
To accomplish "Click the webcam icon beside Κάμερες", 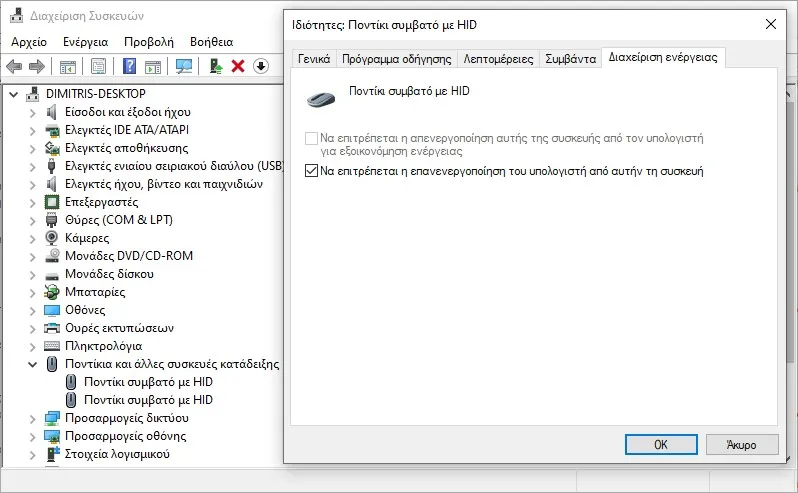I will [x=52, y=238].
